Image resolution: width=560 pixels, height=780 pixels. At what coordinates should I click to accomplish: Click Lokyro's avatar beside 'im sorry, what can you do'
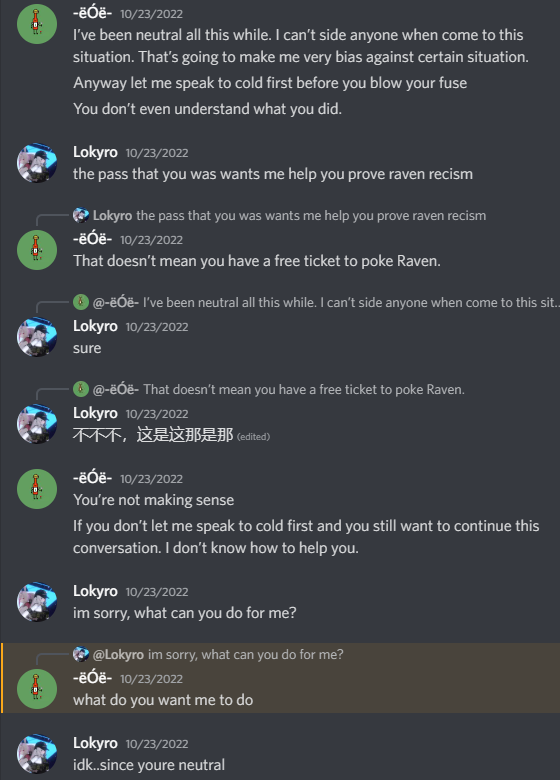[x=37, y=602]
